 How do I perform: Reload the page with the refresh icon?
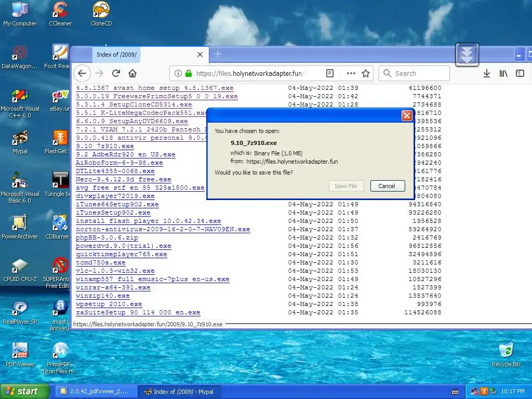coord(116,73)
